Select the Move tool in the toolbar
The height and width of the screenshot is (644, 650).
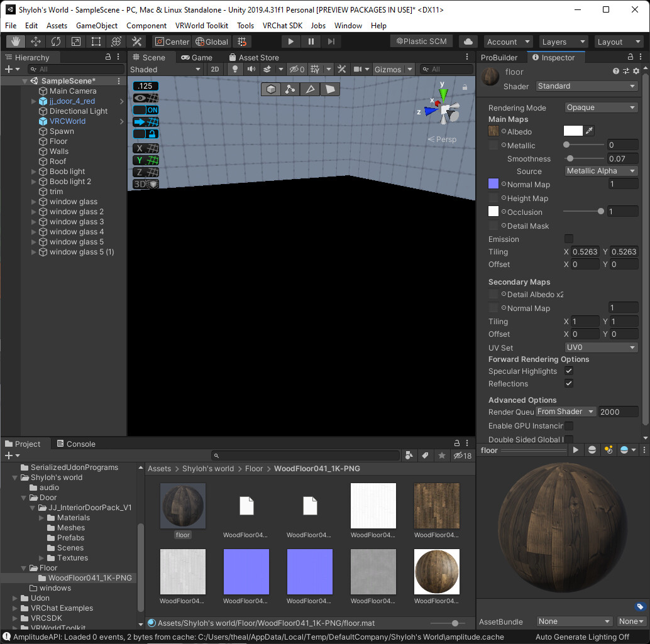(36, 41)
